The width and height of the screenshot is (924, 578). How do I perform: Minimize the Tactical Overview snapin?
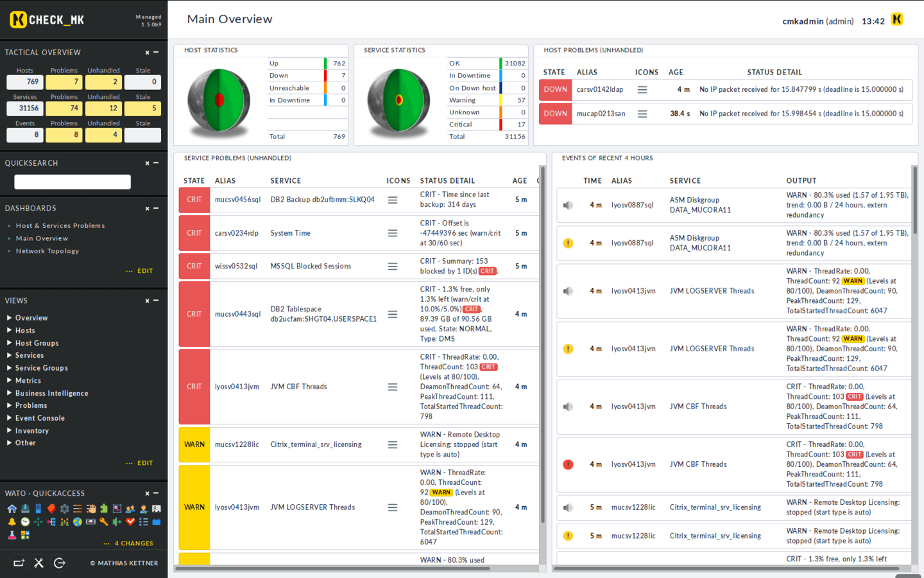point(156,53)
